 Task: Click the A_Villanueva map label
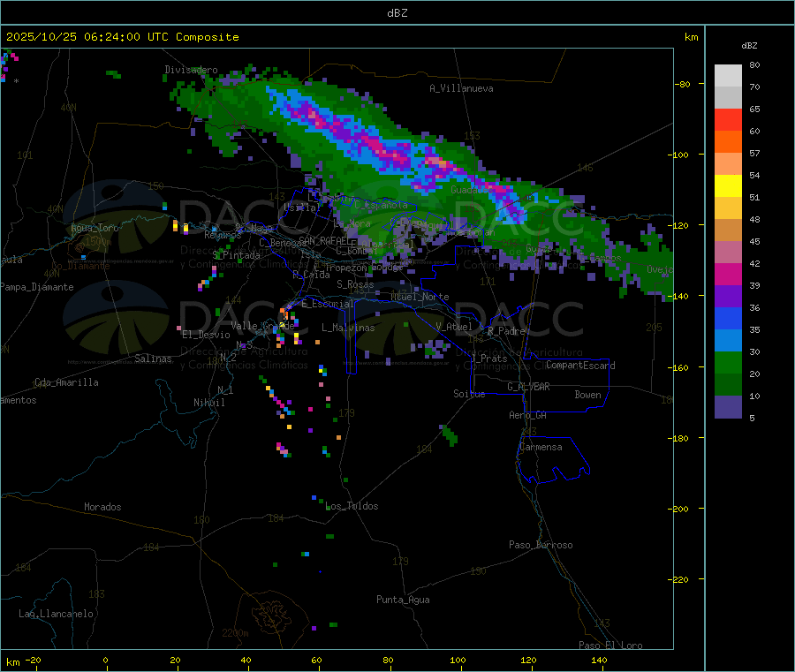pyautogui.click(x=461, y=88)
